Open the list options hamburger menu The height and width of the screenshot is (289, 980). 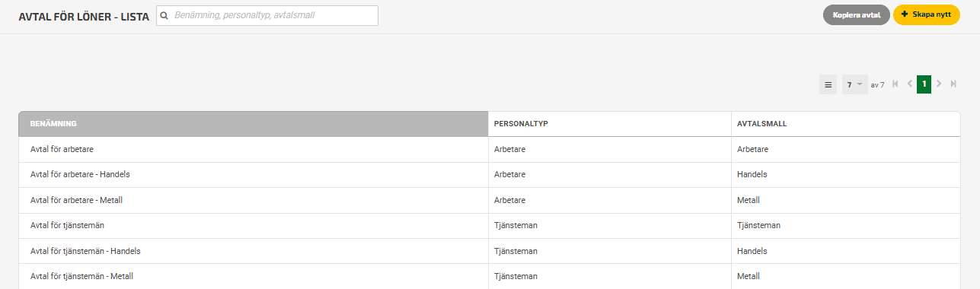click(x=828, y=84)
